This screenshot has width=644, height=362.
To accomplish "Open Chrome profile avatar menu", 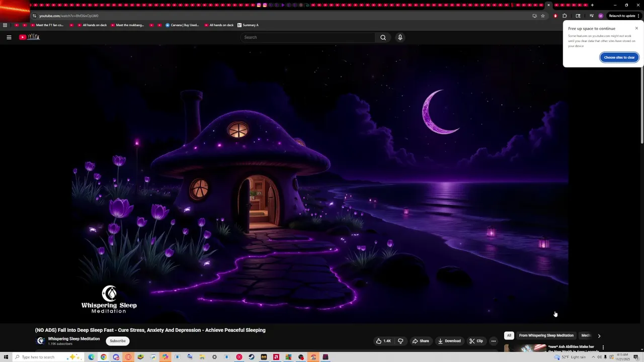I will (600, 16).
